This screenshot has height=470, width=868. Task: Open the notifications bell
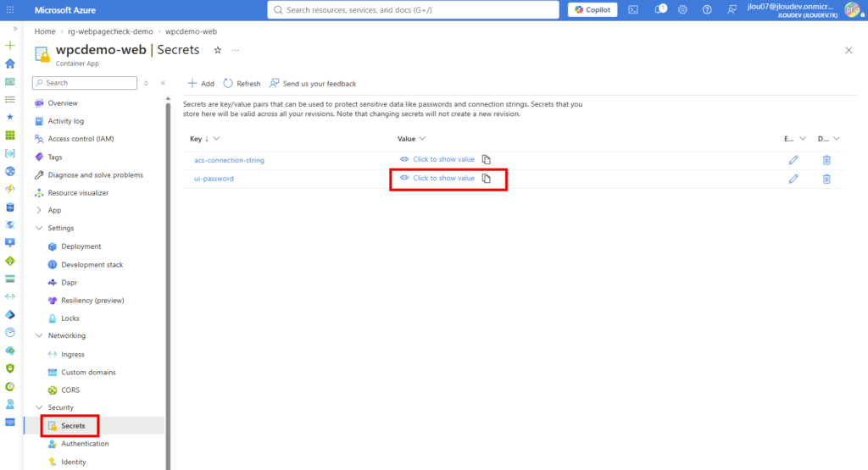(x=659, y=9)
